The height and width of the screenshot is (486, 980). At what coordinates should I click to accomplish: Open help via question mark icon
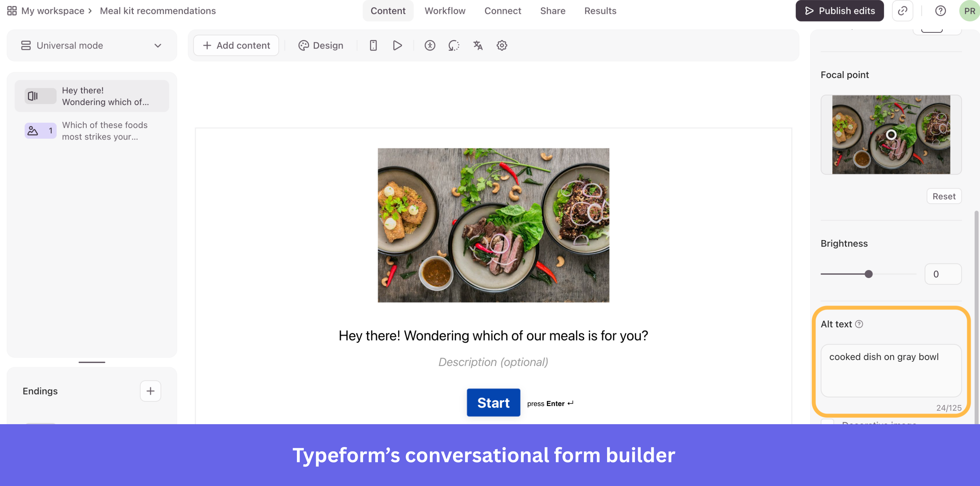coord(940,11)
